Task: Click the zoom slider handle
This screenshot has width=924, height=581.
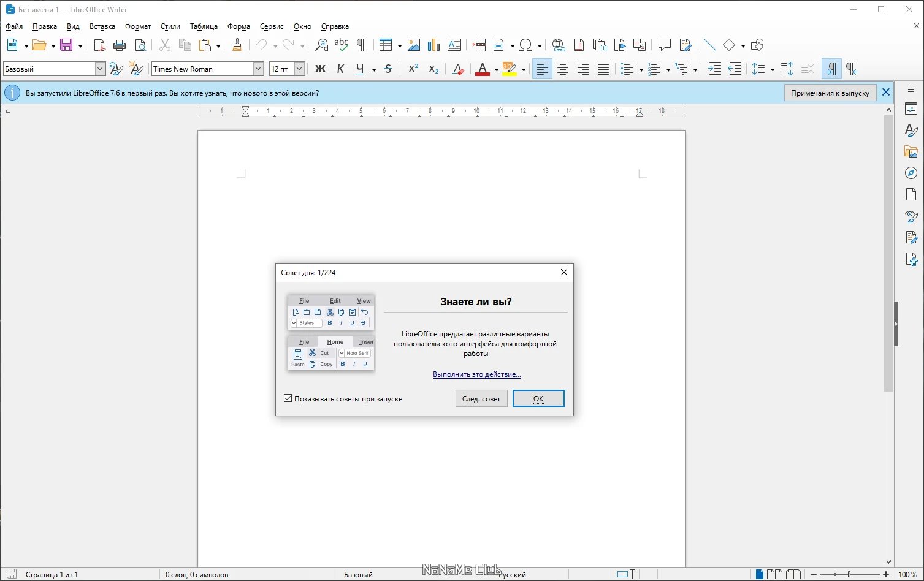Action: 849,574
